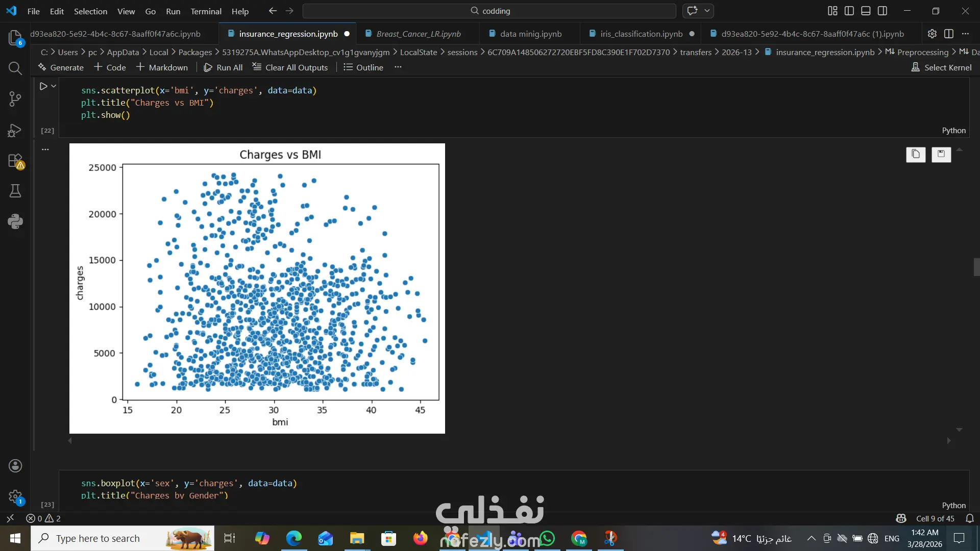This screenshot has width=980, height=551.
Task: Switch to Breast_Cancer_LR.ipynb tab
Action: pyautogui.click(x=418, y=34)
